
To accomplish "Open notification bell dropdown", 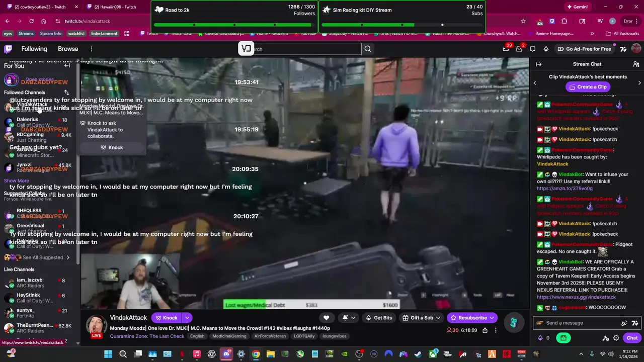I will tap(349, 318).
